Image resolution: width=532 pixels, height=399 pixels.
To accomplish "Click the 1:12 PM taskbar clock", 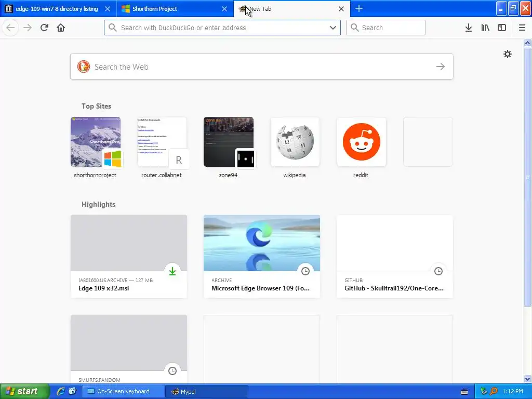I will [x=513, y=391].
